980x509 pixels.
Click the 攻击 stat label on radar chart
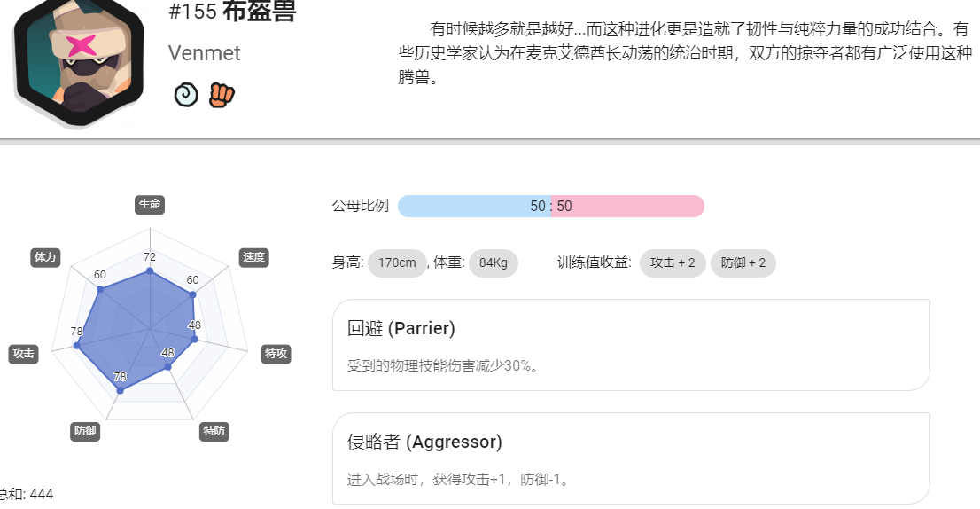tap(23, 354)
